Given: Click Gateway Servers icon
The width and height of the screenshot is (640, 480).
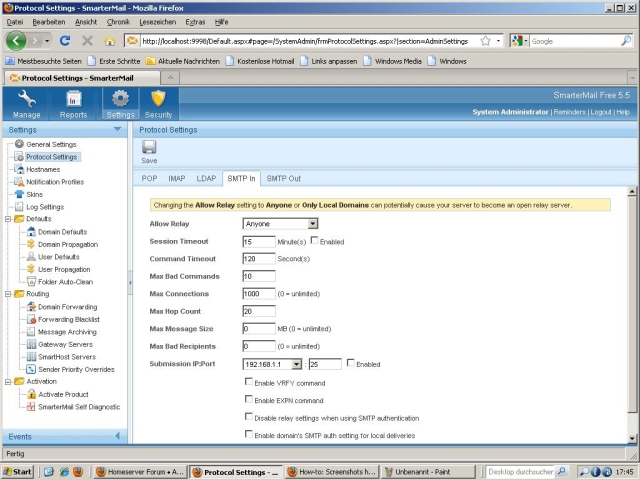Looking at the screenshot, I should (x=31, y=344).
